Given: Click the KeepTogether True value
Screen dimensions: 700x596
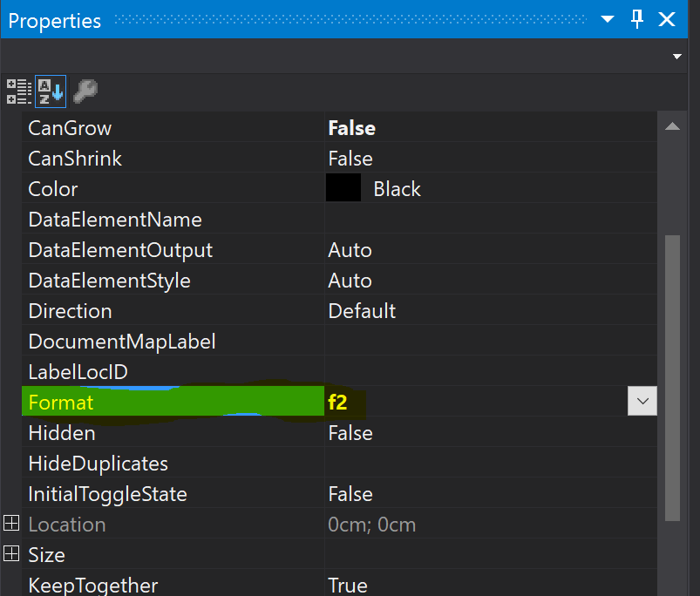Looking at the screenshot, I should tap(348, 585).
